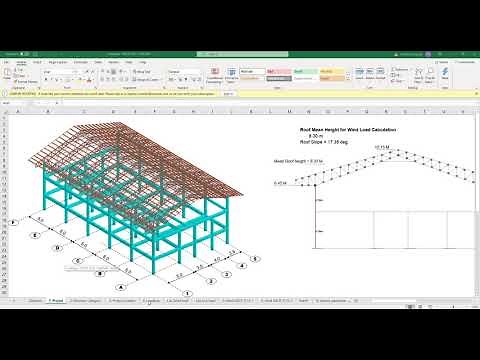Open the Borders tool in Font group
This screenshot has height=360, width=480.
68,80
